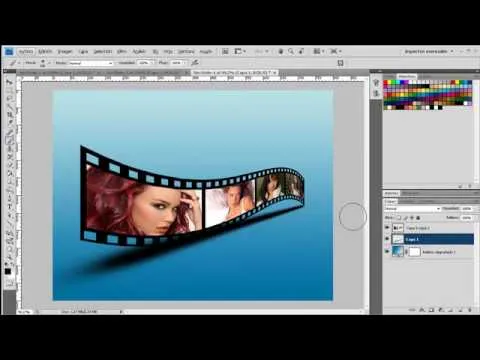The height and width of the screenshot is (360, 480).
Task: Create a new group in Layers panel
Action: click(x=451, y=310)
